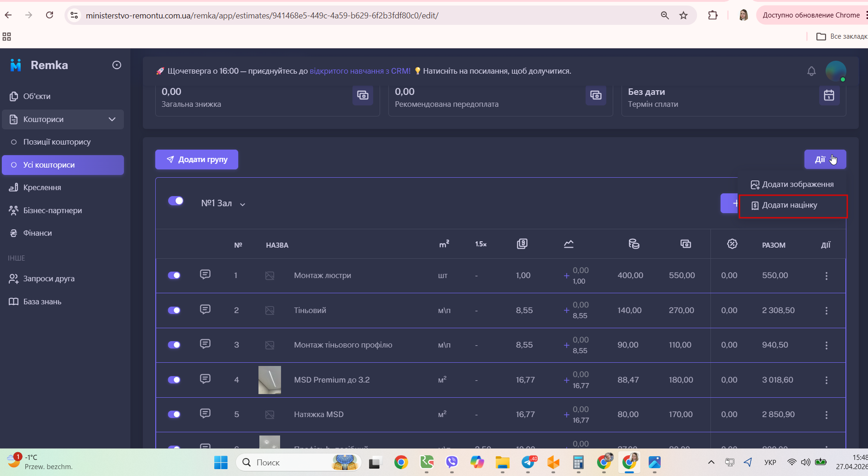The height and width of the screenshot is (476, 868).
Task: Toggle the №1 Зал group switch
Action: (x=176, y=201)
